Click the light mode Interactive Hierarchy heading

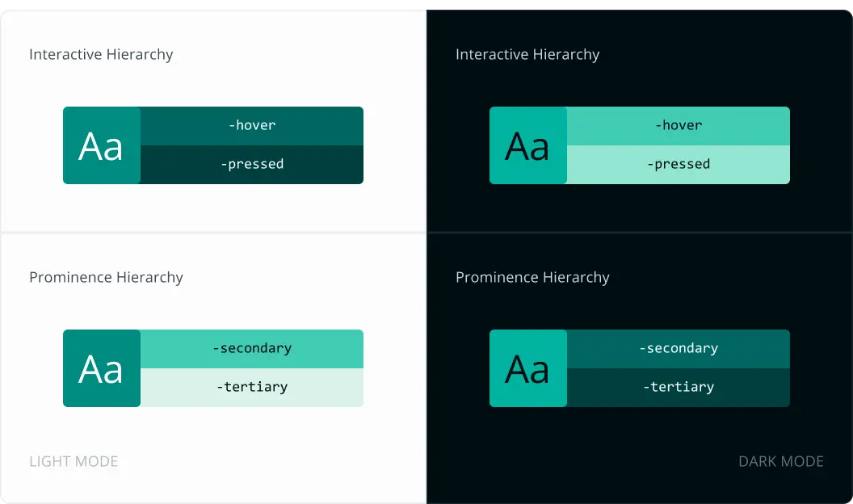coord(101,55)
